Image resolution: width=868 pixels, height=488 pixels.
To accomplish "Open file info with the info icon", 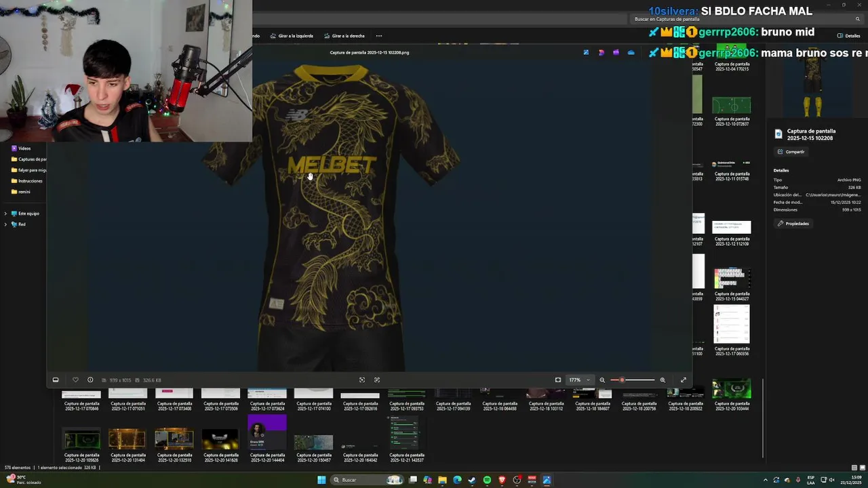I will tap(90, 380).
